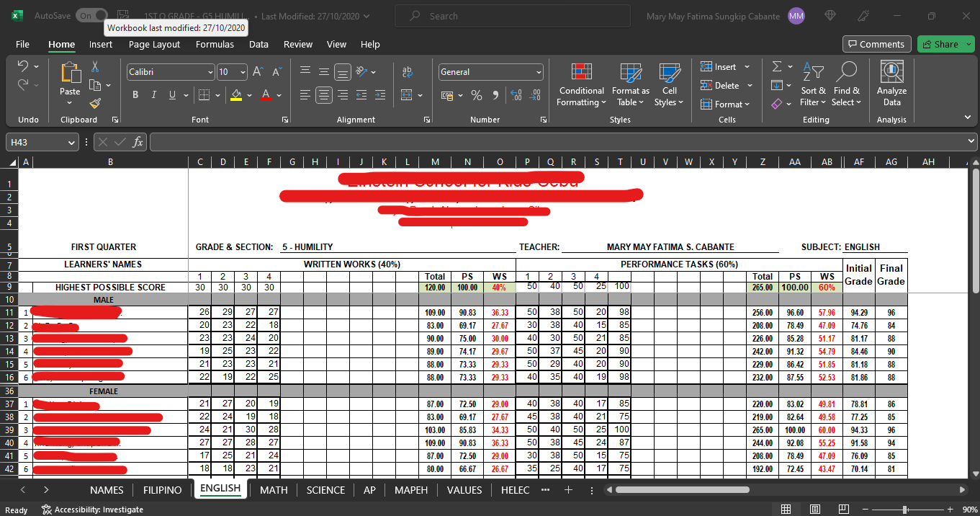
Task: Open the Name Box dropdown arrow
Action: (71, 143)
